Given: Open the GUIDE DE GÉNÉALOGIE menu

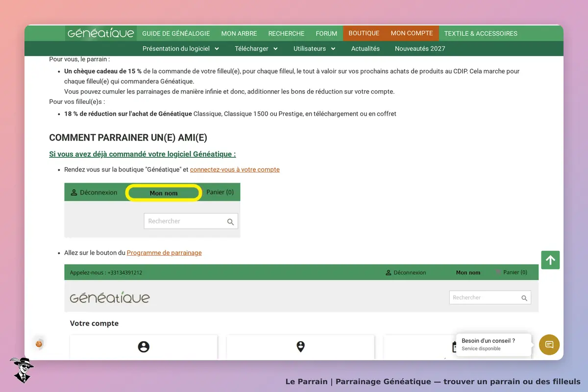Looking at the screenshot, I should pos(176,33).
